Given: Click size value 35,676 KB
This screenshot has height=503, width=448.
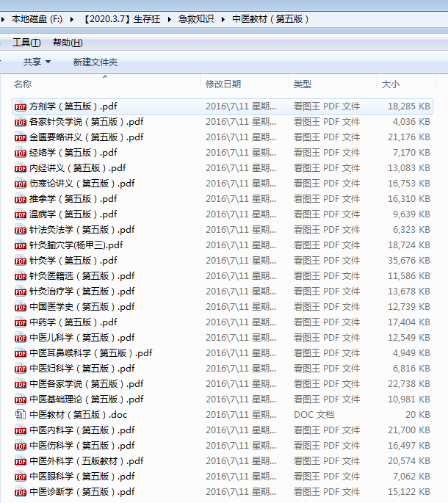Looking at the screenshot, I should (x=409, y=261).
